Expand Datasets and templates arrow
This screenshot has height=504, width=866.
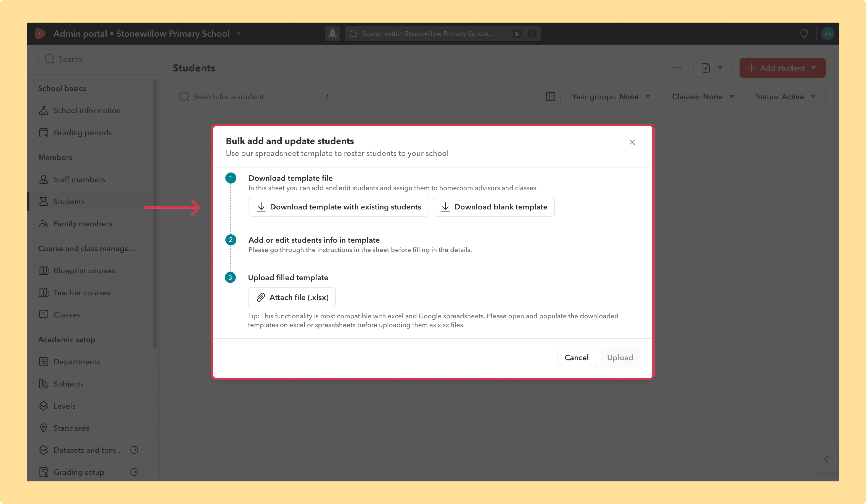click(x=134, y=450)
